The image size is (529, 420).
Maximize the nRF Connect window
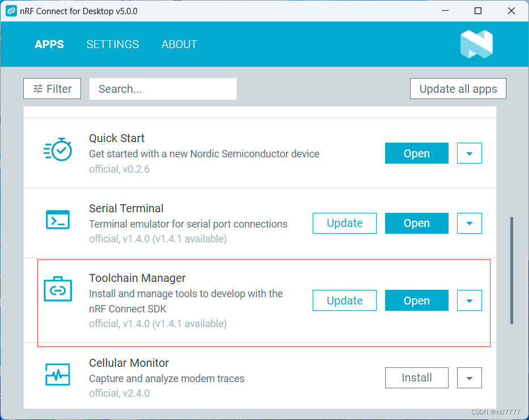tap(478, 11)
